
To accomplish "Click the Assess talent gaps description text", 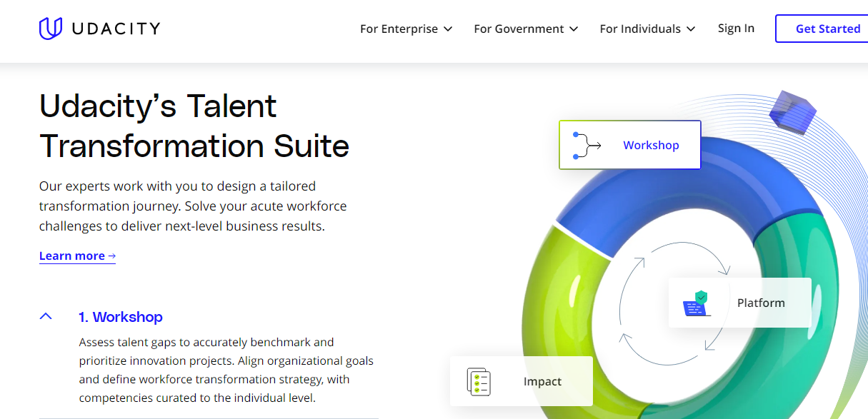I will click(226, 370).
